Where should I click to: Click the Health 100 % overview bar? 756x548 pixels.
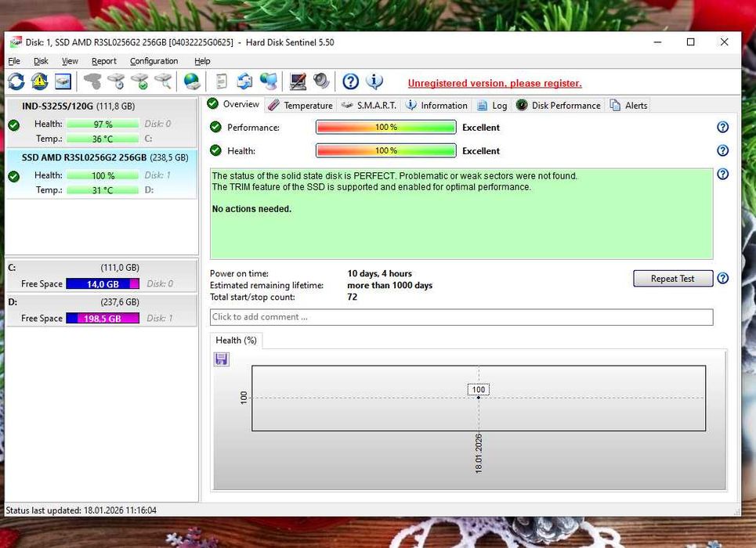(x=385, y=151)
